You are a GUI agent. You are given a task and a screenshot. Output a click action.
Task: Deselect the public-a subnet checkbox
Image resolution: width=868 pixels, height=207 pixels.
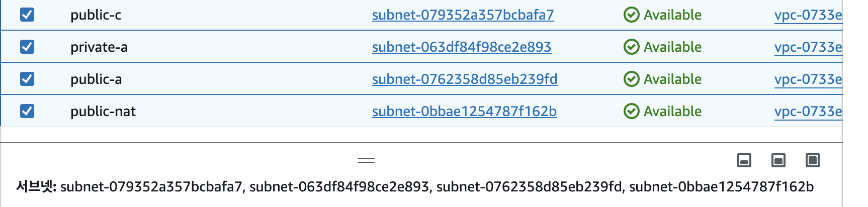(27, 79)
